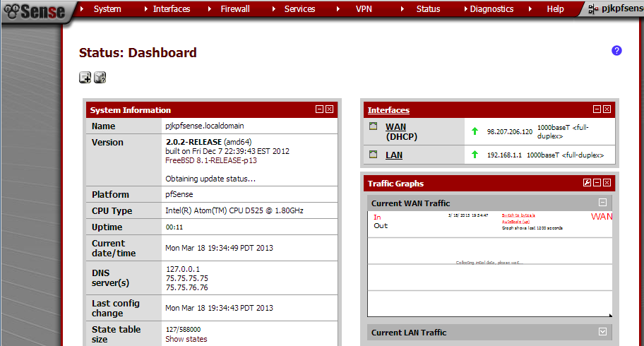
Task: Click the Traffic Graphs widget title
Action: (x=395, y=184)
